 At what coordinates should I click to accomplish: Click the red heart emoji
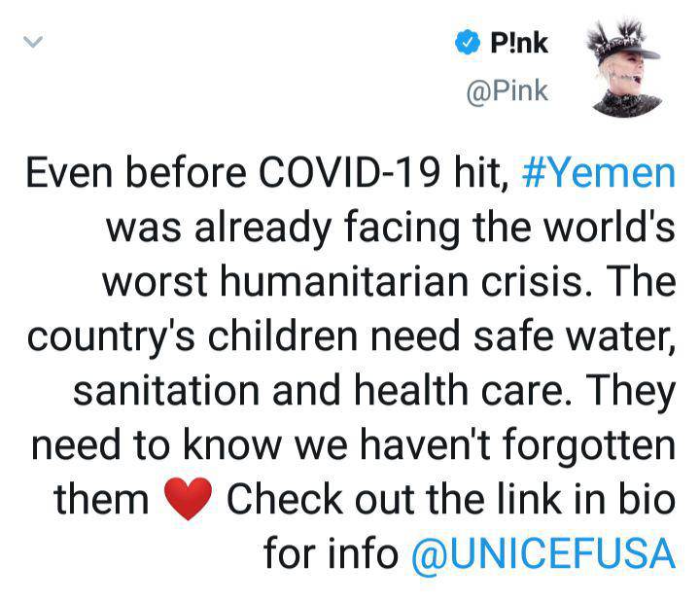(188, 498)
